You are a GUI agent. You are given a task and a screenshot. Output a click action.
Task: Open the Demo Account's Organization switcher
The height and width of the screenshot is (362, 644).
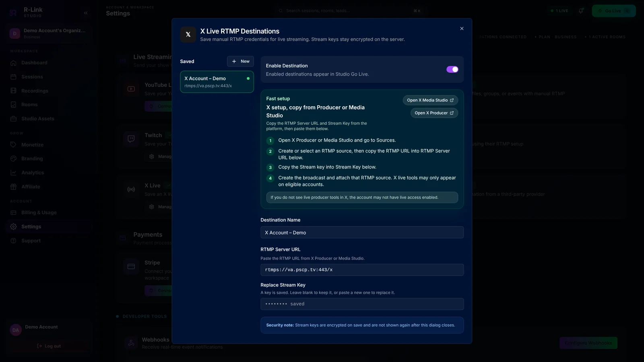pos(49,33)
